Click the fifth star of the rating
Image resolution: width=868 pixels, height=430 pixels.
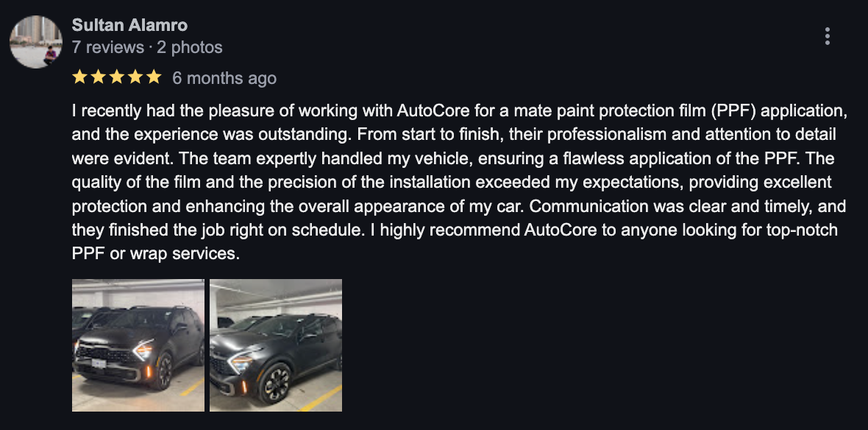tap(154, 77)
